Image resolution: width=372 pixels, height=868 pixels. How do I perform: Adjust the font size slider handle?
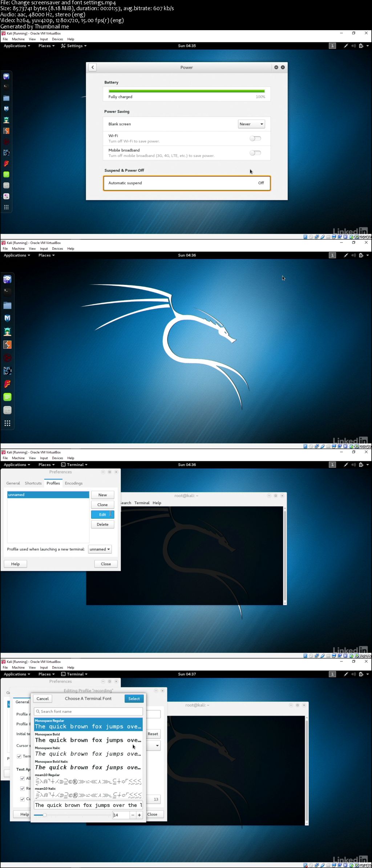(45, 815)
